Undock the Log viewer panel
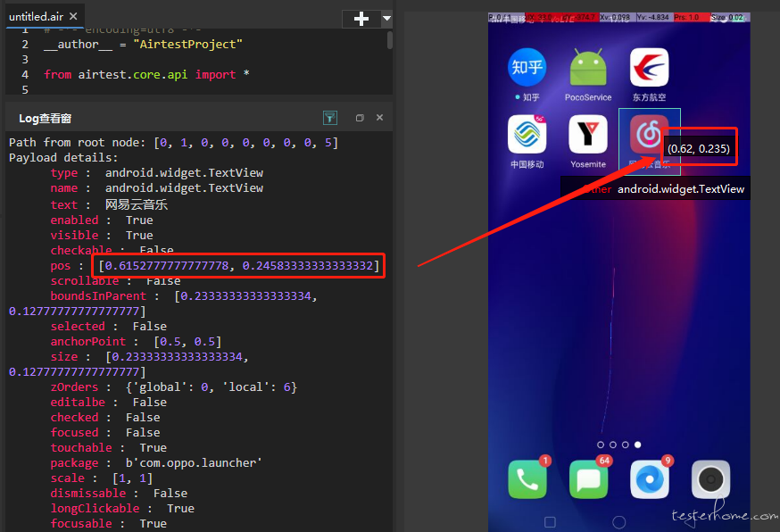This screenshot has width=780, height=532. pos(360,118)
